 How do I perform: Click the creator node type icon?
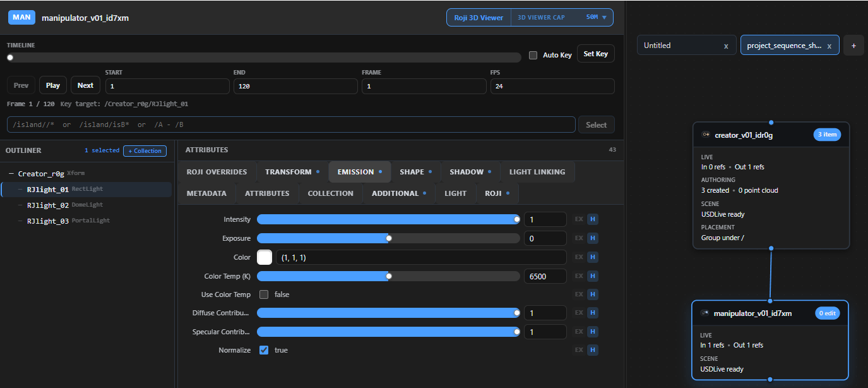click(x=706, y=135)
